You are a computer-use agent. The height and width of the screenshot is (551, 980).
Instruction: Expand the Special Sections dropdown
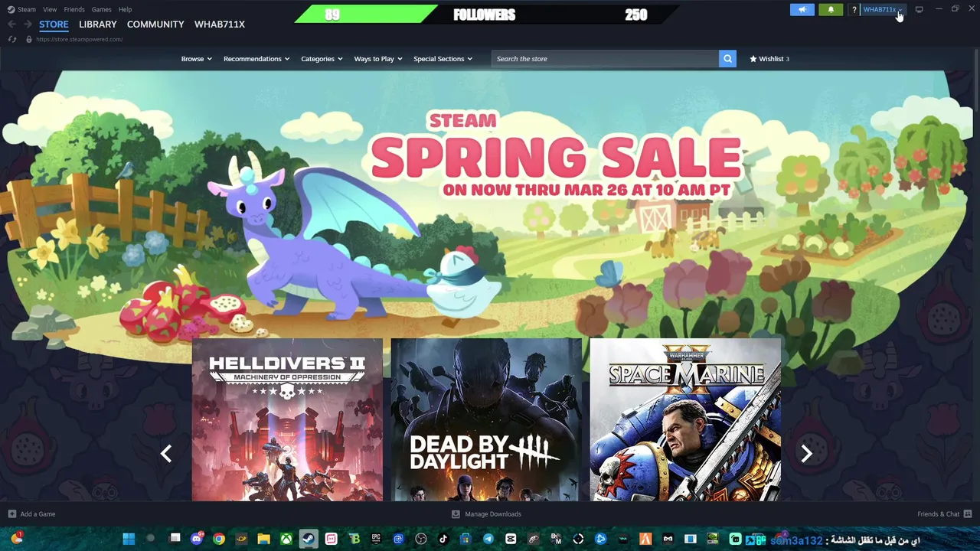click(443, 58)
